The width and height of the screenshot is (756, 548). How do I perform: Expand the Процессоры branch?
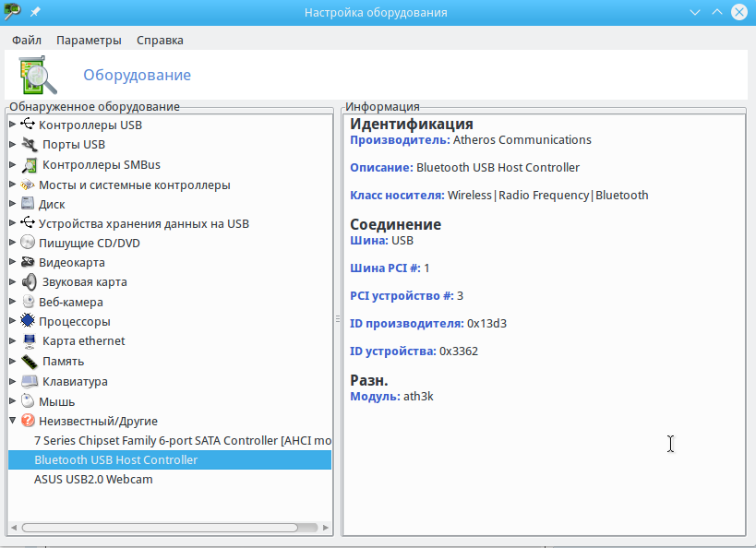(13, 320)
